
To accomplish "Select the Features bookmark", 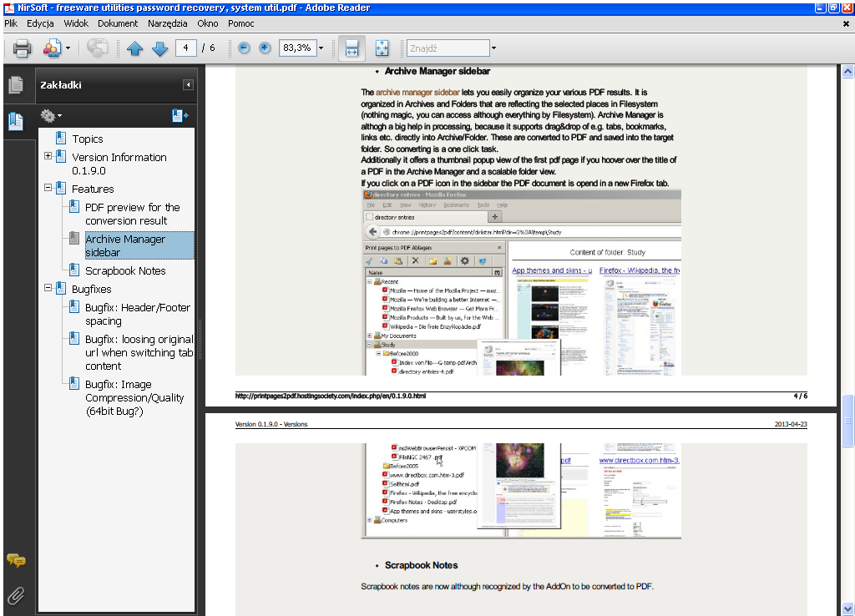I will point(93,189).
